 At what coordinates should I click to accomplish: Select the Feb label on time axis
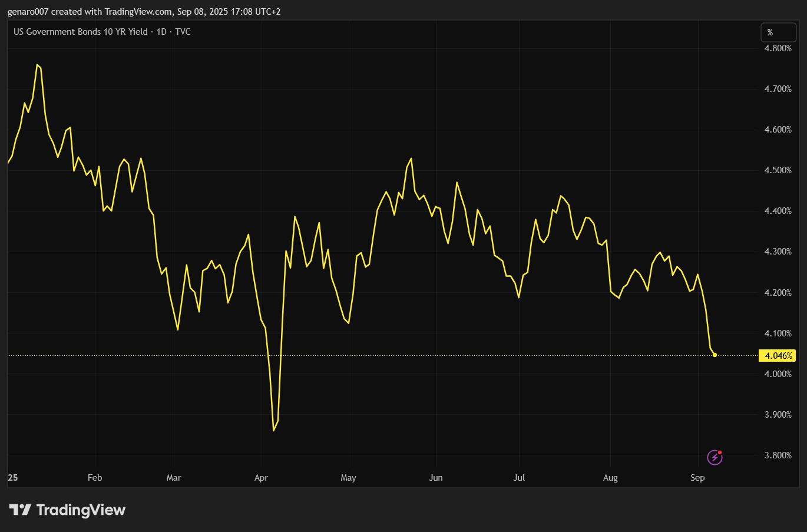95,478
